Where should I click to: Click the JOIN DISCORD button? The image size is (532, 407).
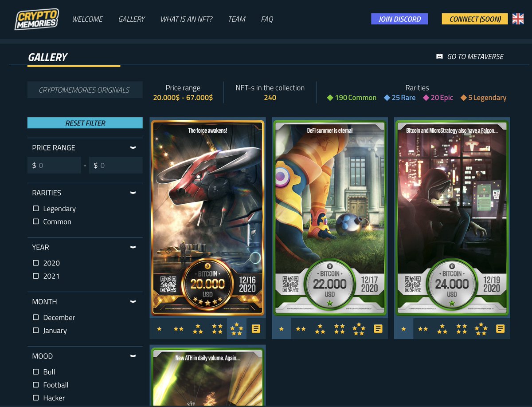click(399, 19)
